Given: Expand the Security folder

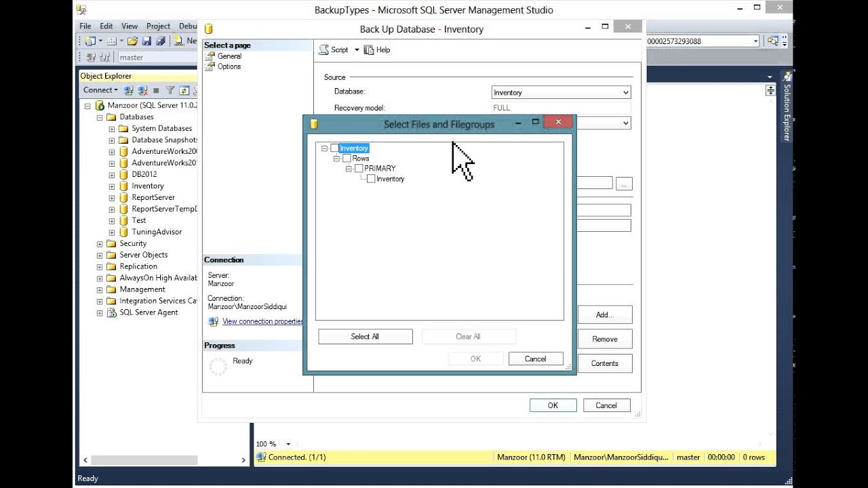Looking at the screenshot, I should tap(100, 244).
